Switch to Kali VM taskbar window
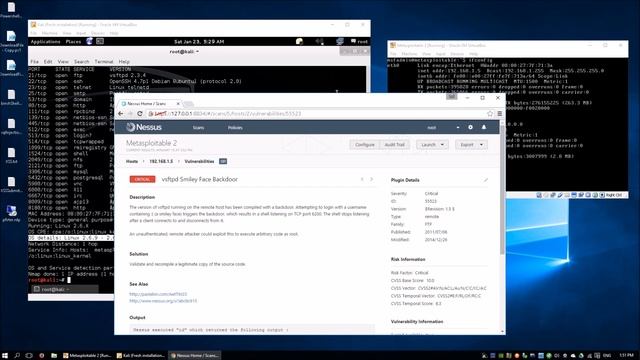Viewport: 640px width, 360px height. coord(141,356)
